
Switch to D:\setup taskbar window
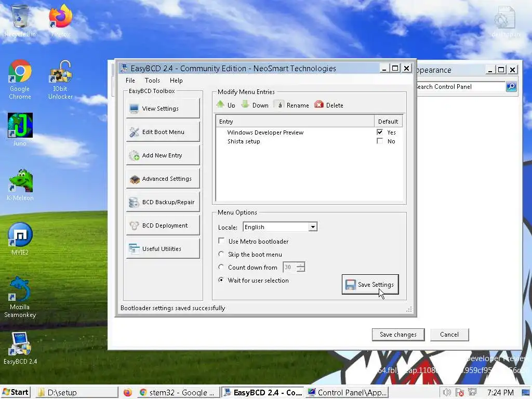pos(76,393)
